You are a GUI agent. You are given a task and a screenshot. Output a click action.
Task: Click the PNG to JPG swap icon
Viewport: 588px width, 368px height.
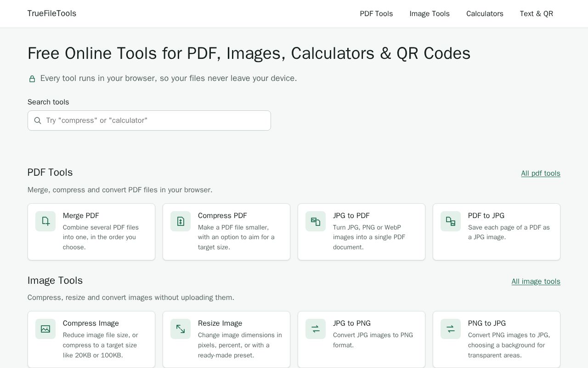pyautogui.click(x=451, y=329)
